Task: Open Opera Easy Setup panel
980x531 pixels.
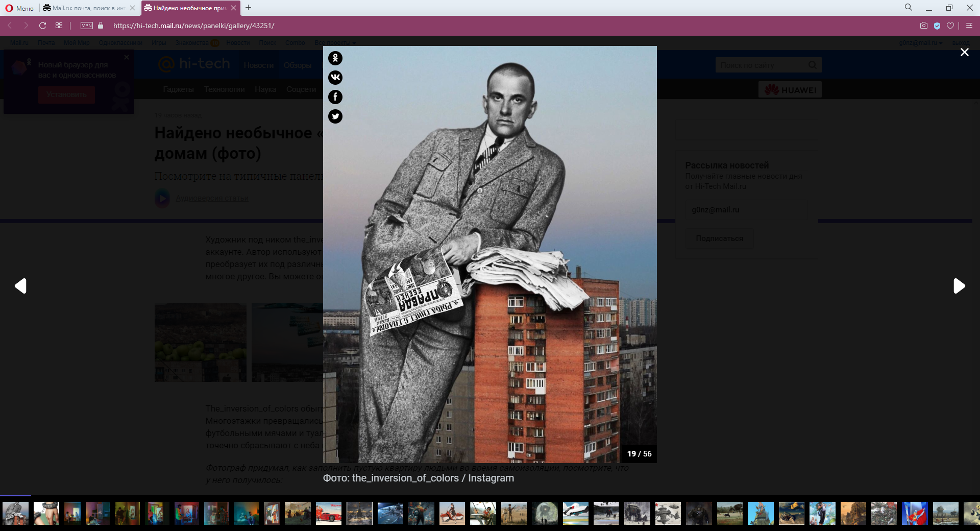Action: [x=969, y=26]
